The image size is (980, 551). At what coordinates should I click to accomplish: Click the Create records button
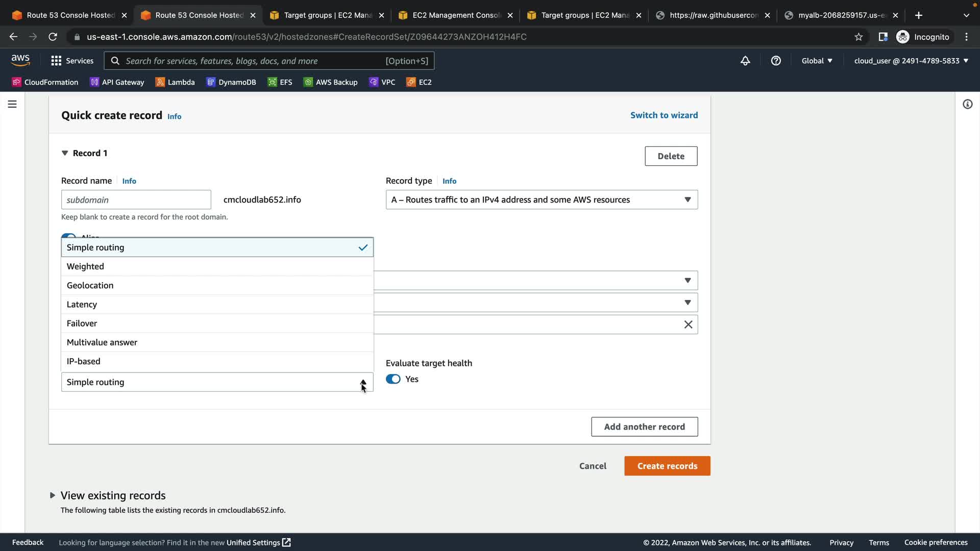(667, 466)
